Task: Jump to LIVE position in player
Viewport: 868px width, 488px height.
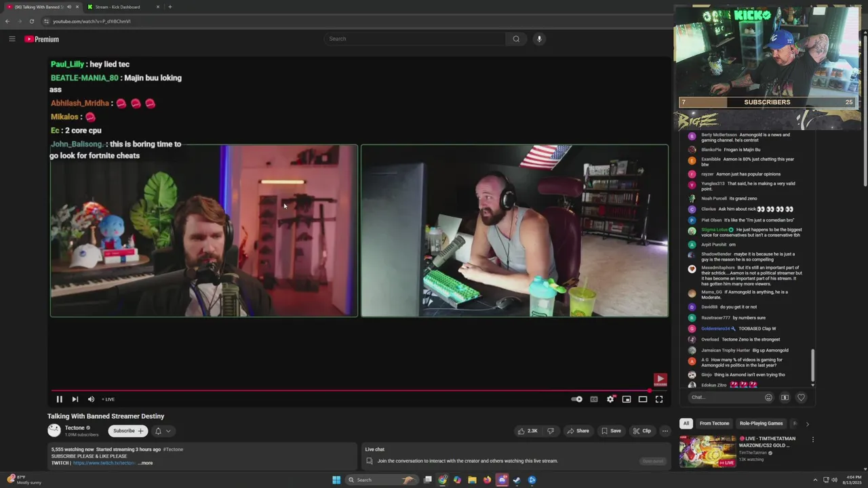Action: (107, 399)
